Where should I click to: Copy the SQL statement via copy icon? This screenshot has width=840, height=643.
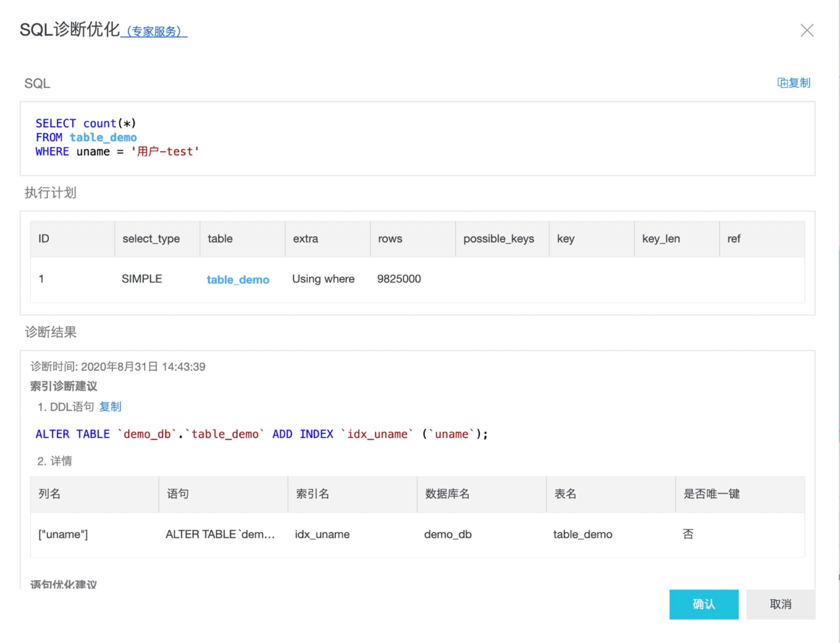(793, 83)
